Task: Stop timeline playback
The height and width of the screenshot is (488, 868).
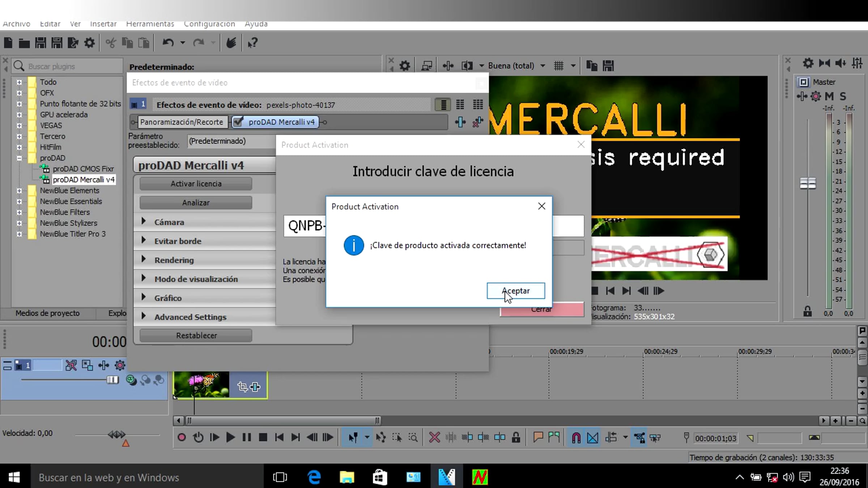Action: point(263,438)
